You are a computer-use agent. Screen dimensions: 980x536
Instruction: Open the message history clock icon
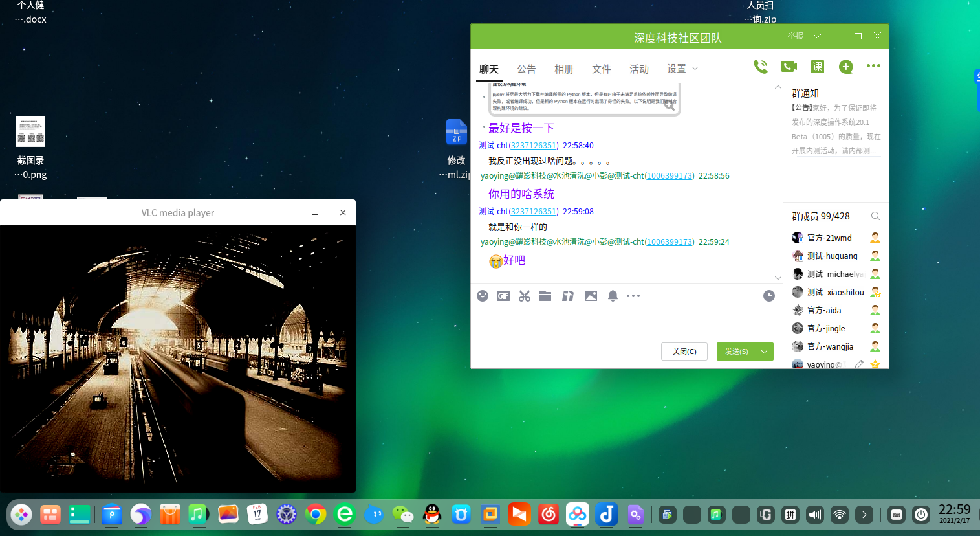point(769,296)
